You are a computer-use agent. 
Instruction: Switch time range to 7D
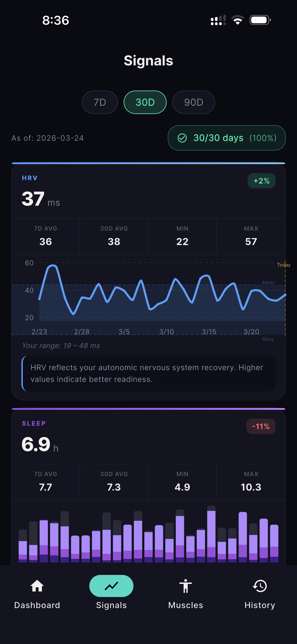point(100,102)
